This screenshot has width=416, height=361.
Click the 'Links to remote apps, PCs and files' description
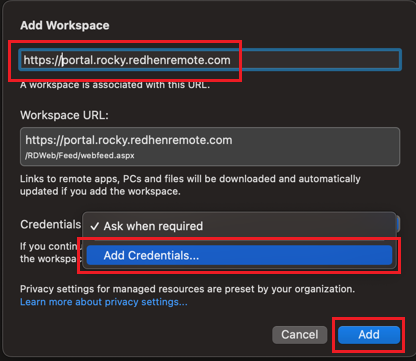point(190,185)
